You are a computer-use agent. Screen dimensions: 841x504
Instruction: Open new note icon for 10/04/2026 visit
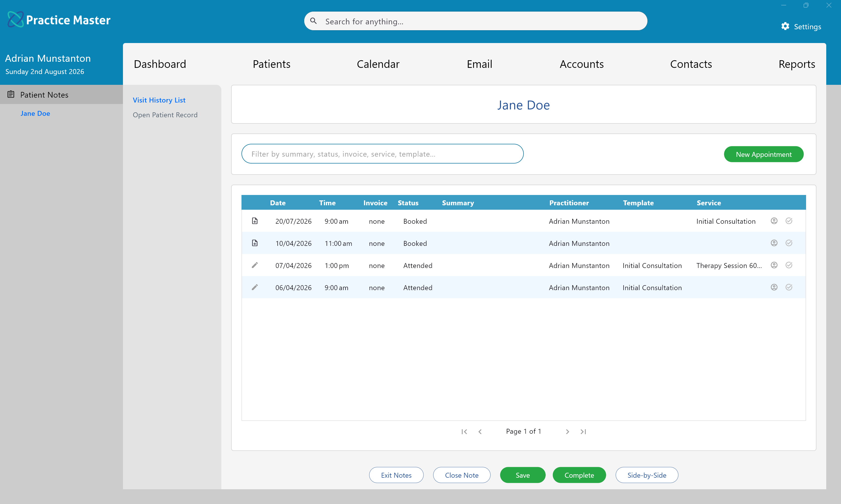point(255,243)
